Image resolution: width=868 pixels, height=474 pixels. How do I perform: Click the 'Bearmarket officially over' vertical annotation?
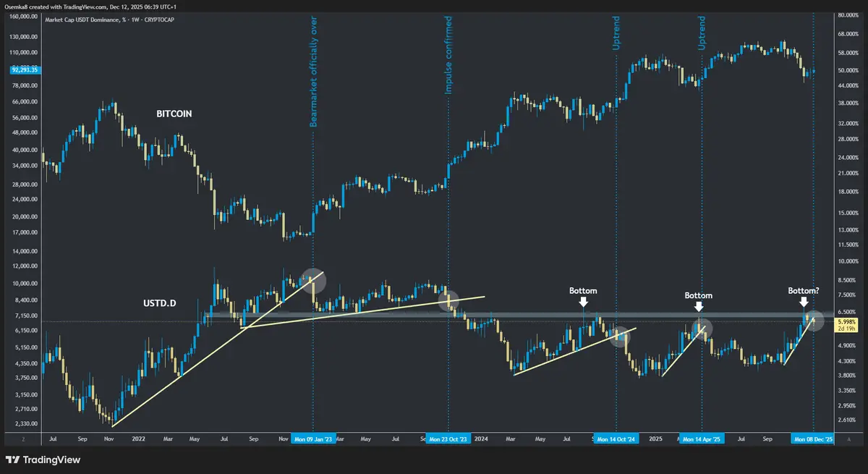point(314,72)
